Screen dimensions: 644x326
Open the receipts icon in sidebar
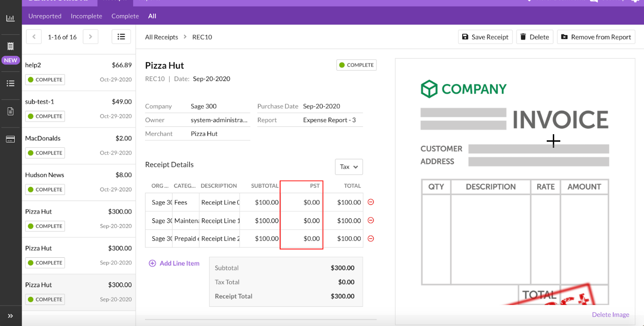(x=10, y=46)
